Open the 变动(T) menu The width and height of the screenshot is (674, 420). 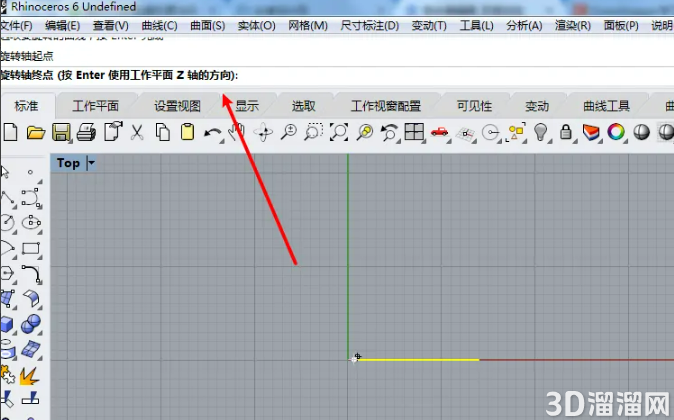(x=429, y=25)
